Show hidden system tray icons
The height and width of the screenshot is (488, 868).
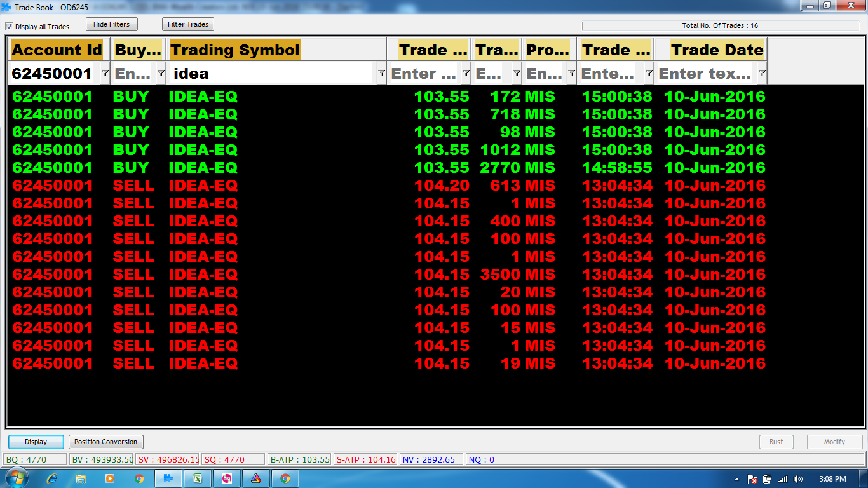click(x=737, y=479)
